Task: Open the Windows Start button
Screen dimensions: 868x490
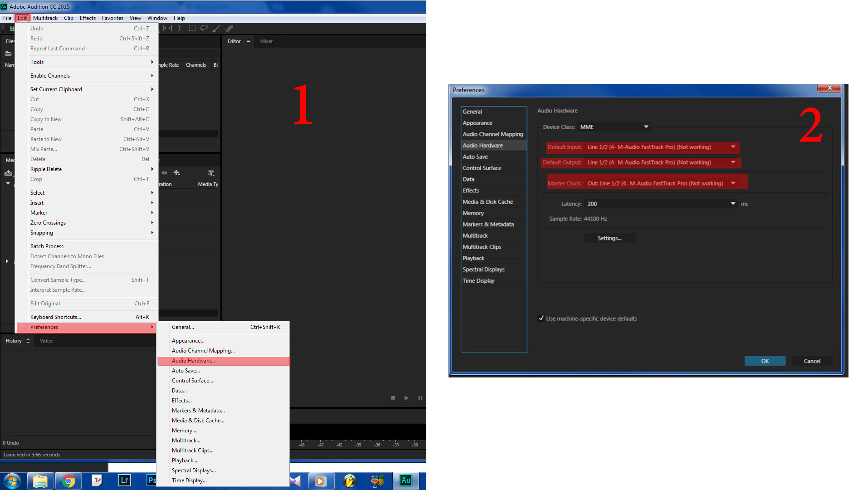Action: pyautogui.click(x=12, y=481)
